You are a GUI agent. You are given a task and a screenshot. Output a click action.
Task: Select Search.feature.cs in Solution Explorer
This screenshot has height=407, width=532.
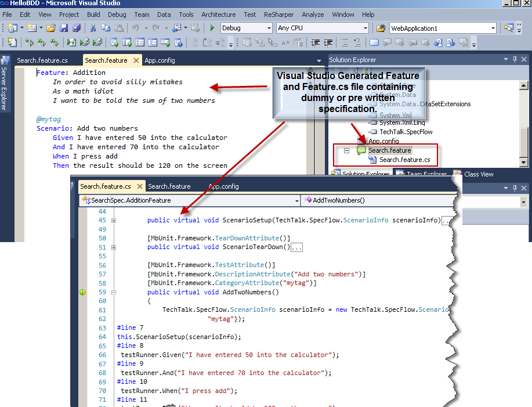(404, 160)
